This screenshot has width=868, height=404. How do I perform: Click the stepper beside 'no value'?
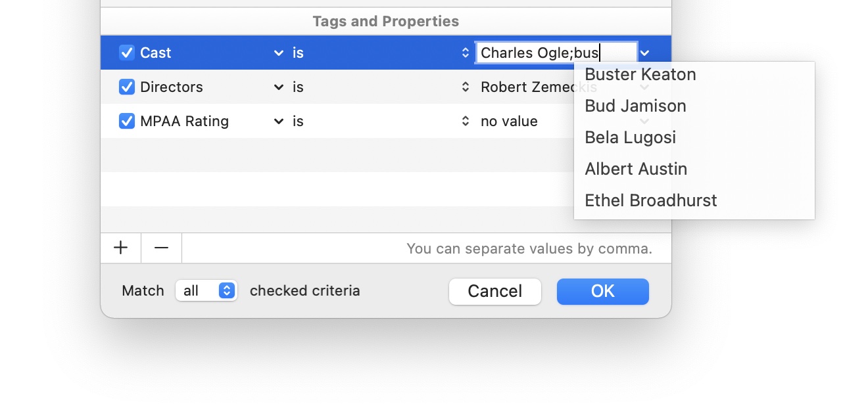coord(466,121)
